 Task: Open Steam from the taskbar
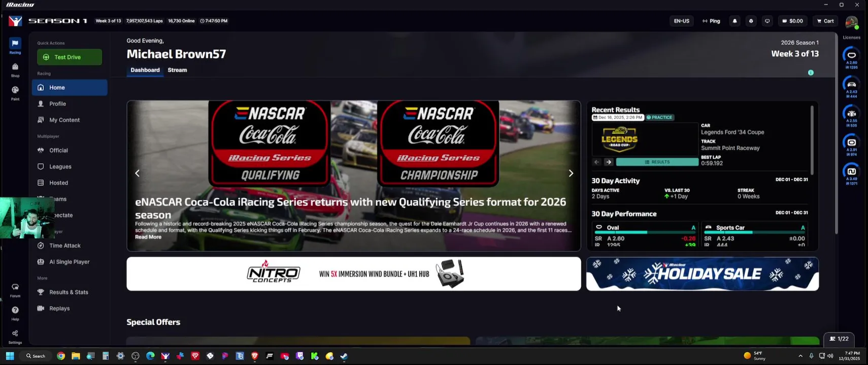pos(344,356)
